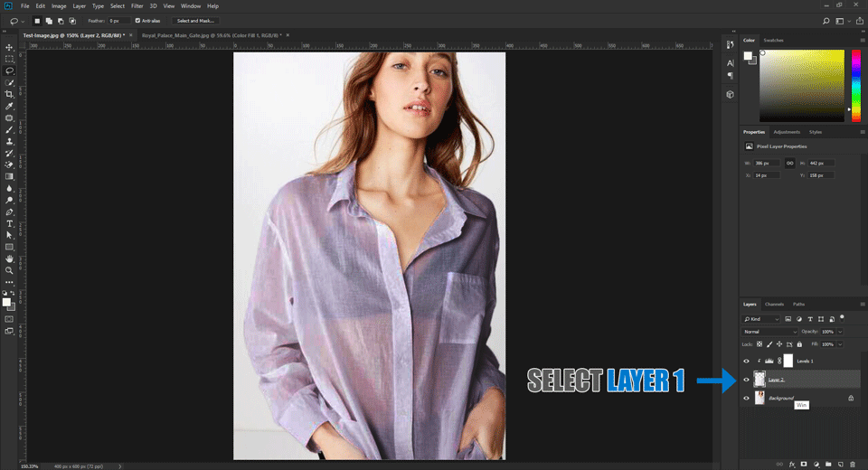The width and height of the screenshot is (868, 470).
Task: Toggle lock transparent pixels
Action: tap(759, 344)
